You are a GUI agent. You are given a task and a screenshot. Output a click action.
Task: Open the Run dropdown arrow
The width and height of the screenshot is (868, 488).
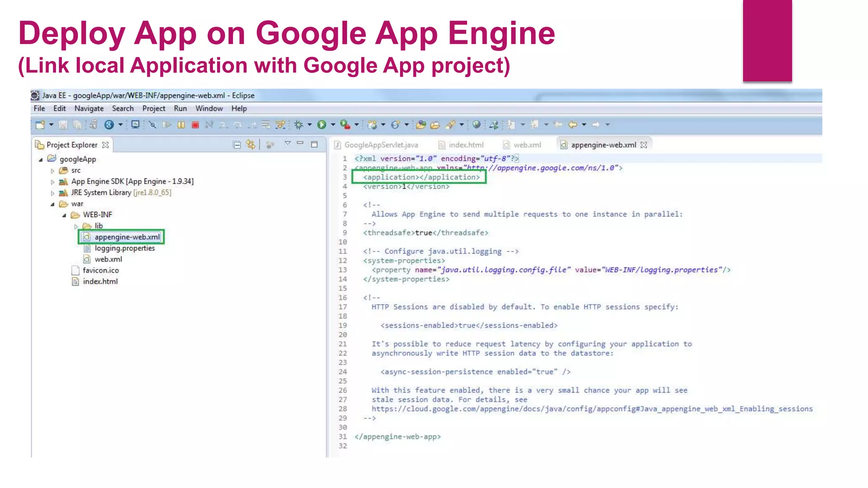pyautogui.click(x=333, y=125)
